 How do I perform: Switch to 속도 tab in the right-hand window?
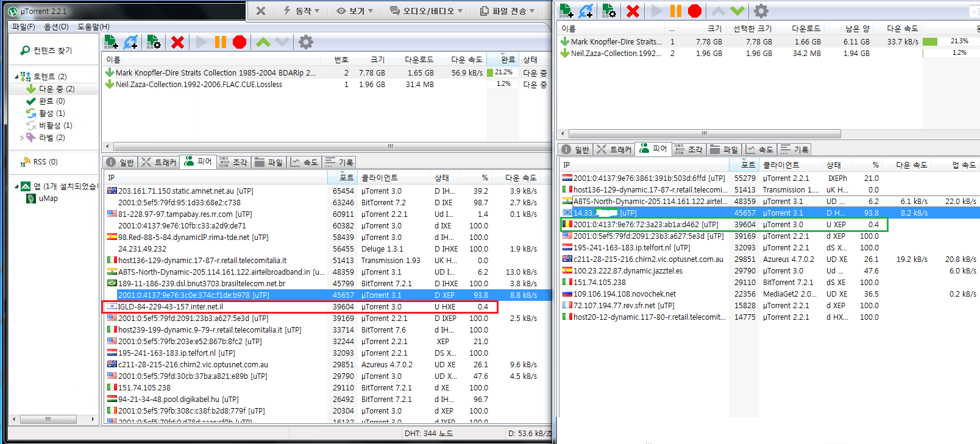tap(759, 149)
